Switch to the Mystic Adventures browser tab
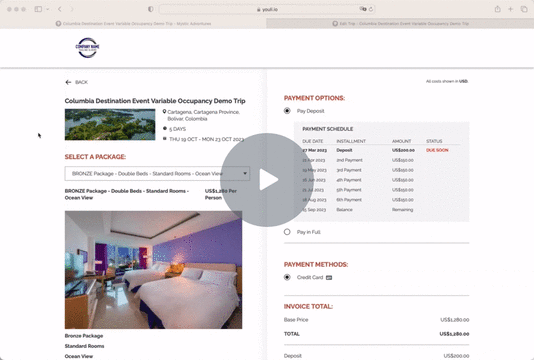The height and width of the screenshot is (360, 534). click(x=133, y=24)
